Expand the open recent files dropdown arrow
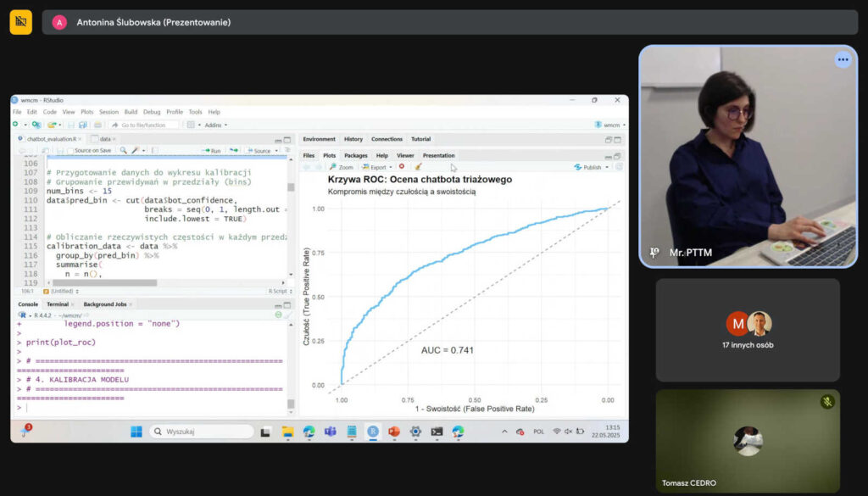The height and width of the screenshot is (496, 868). coord(60,125)
